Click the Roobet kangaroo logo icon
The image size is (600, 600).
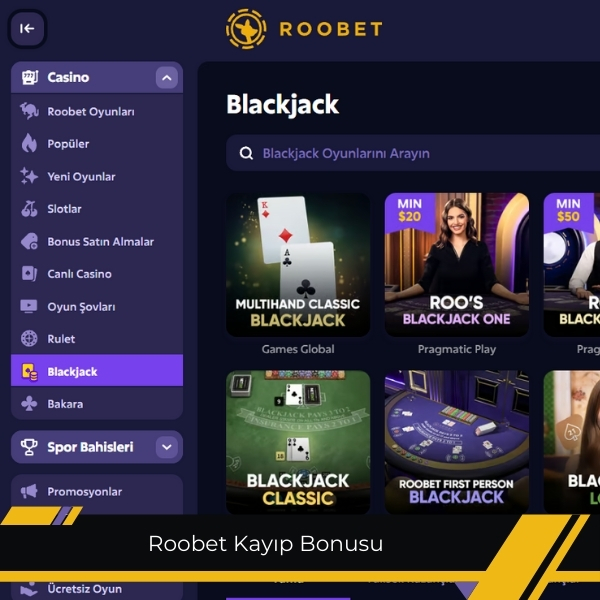(x=246, y=29)
